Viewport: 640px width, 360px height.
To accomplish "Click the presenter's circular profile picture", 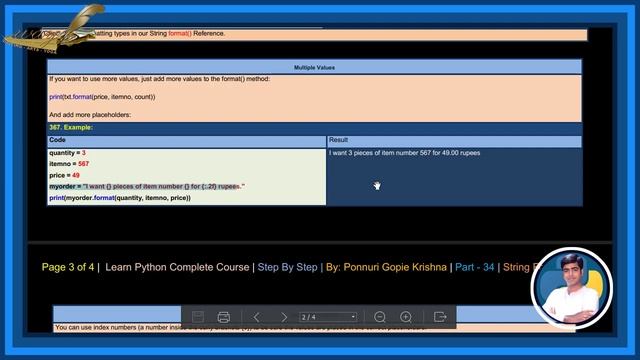I will coord(571,288).
